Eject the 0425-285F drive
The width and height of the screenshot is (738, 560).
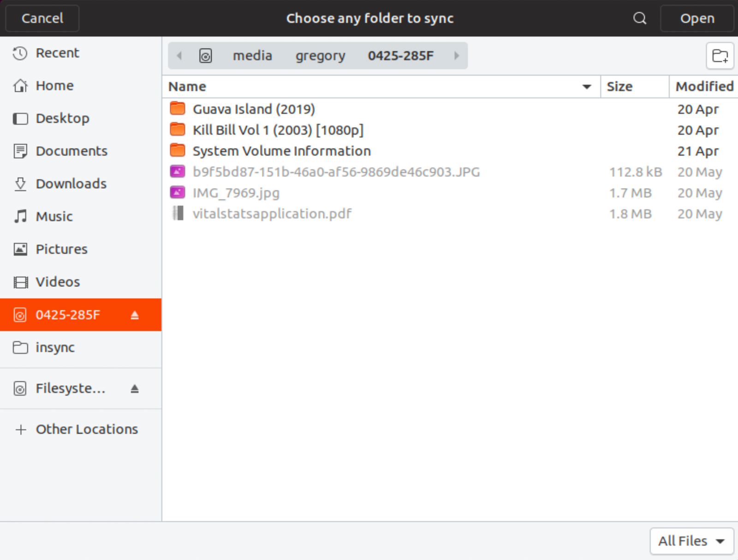click(135, 315)
